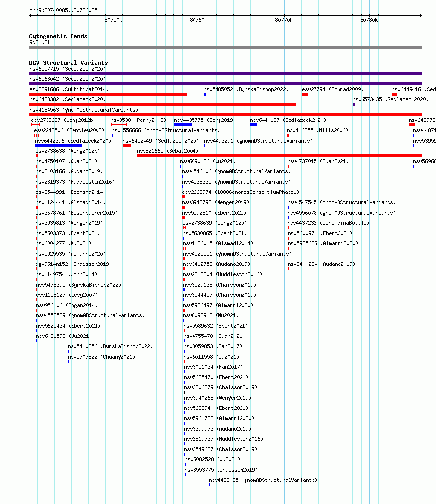This screenshot has width=436, height=504.
Task: Click the esv3891686 (Suktitipat2014) red bar
Action: tap(108, 94)
